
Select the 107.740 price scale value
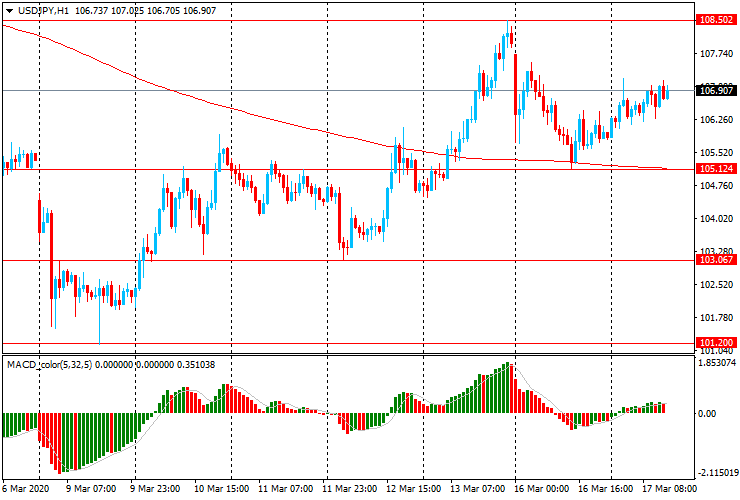[716, 54]
